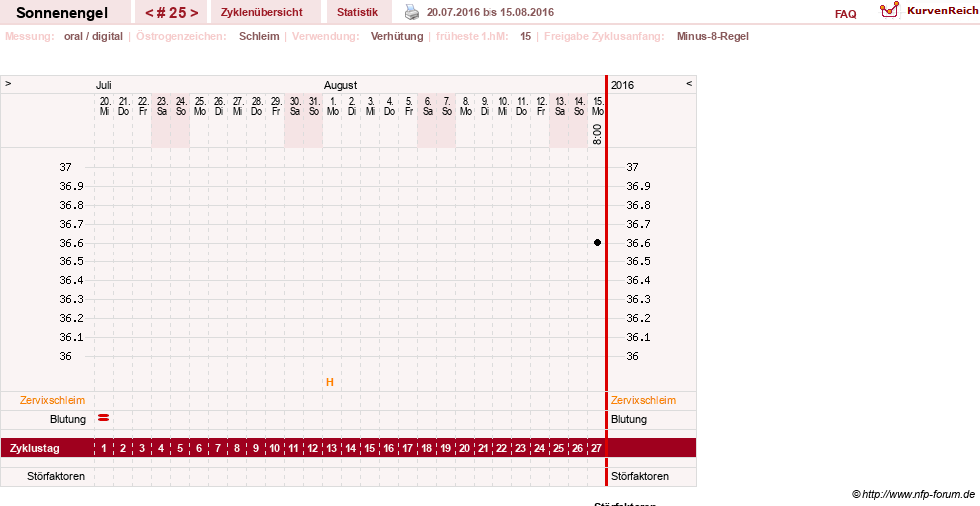
Task: Switch to Zyklenübersicht tab
Action: (x=262, y=12)
